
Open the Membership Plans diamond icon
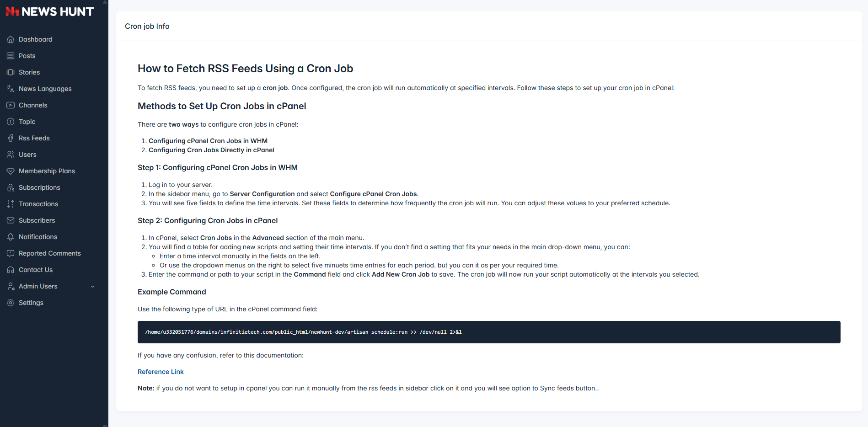tap(11, 171)
